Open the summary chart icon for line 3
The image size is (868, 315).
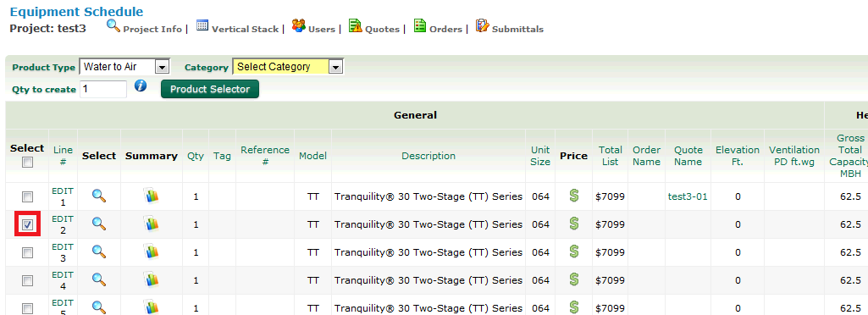tap(151, 251)
